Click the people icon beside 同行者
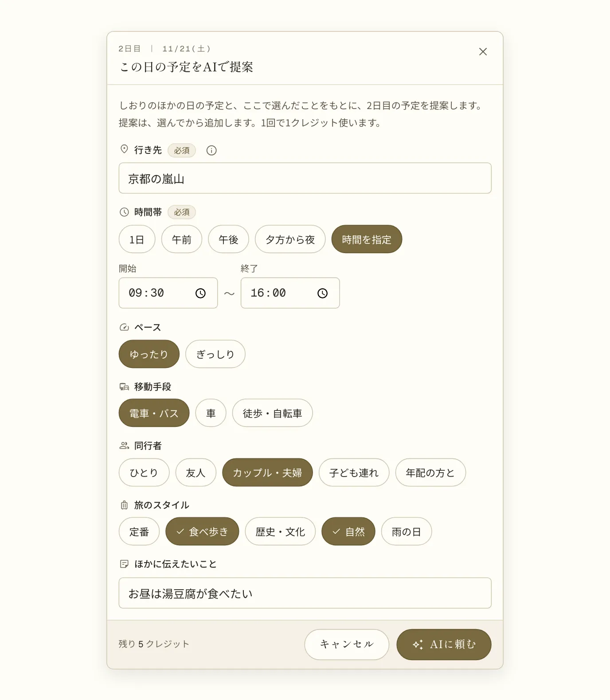 (124, 446)
